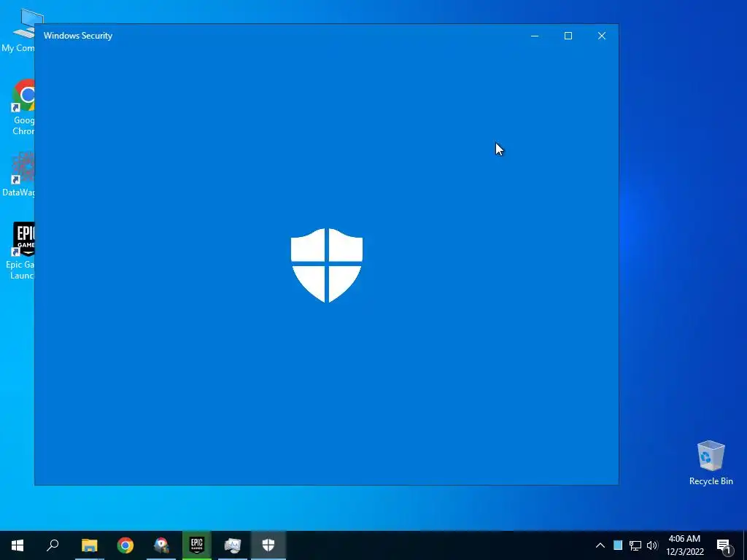Open clock showing 4:06 AM

click(x=684, y=545)
